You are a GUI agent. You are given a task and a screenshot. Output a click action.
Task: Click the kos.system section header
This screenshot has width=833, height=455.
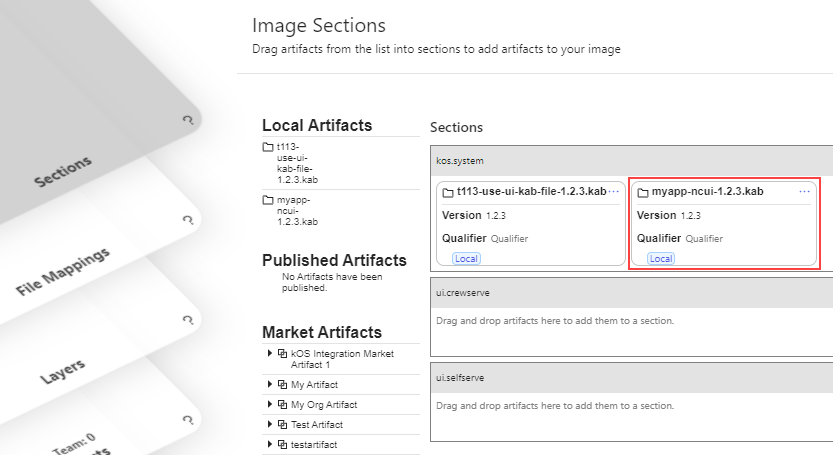tap(632, 161)
